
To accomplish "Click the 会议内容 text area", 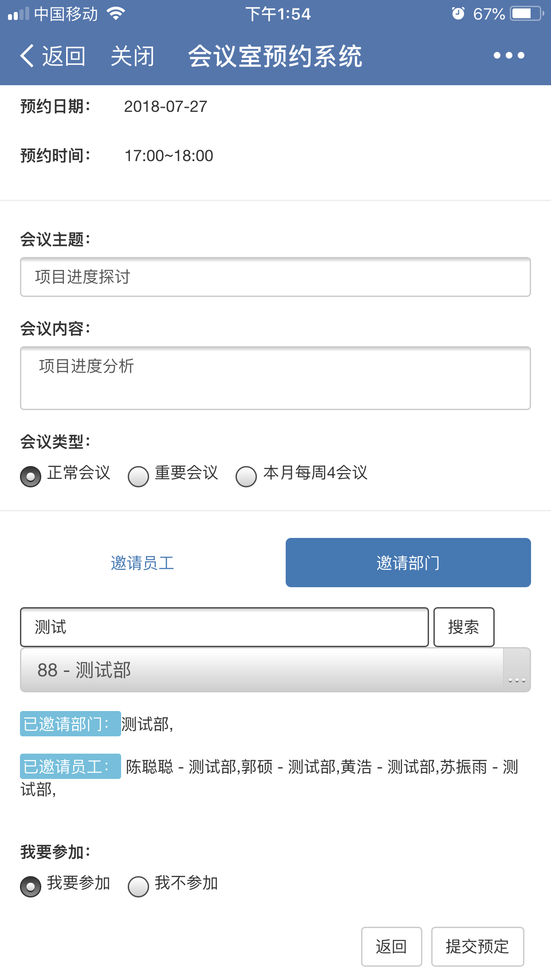I will tap(275, 378).
